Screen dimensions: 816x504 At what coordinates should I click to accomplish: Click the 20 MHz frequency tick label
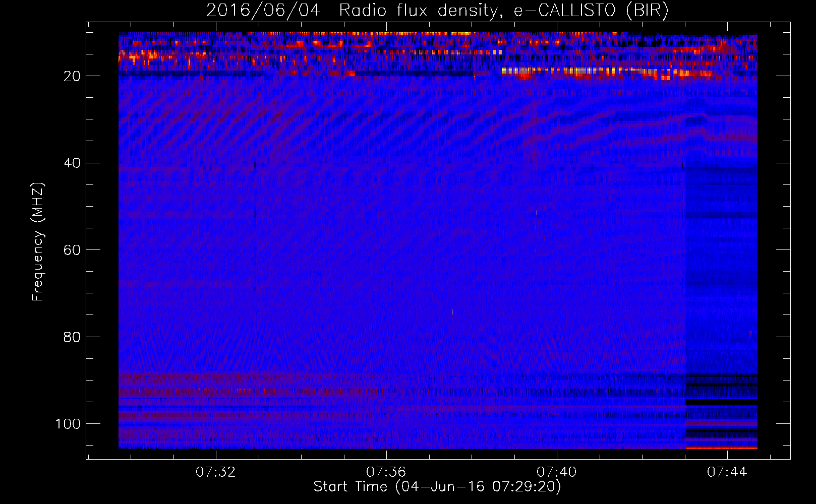click(73, 76)
